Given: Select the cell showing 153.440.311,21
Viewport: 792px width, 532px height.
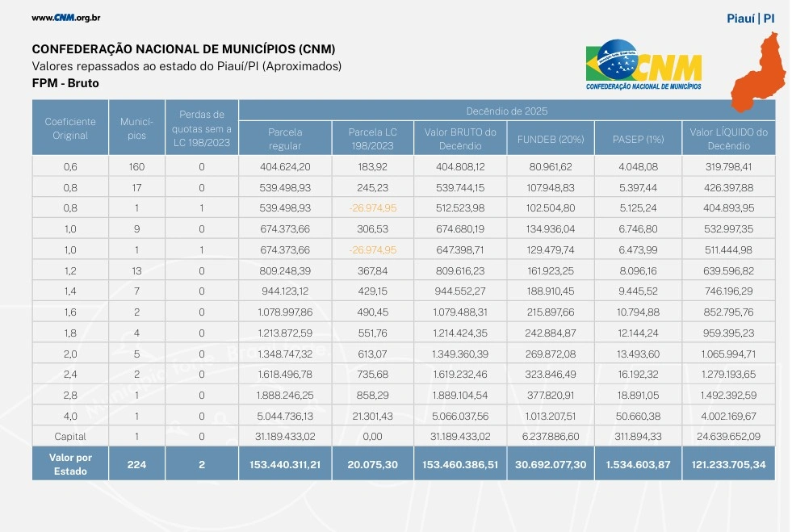Looking at the screenshot, I should tap(285, 463).
